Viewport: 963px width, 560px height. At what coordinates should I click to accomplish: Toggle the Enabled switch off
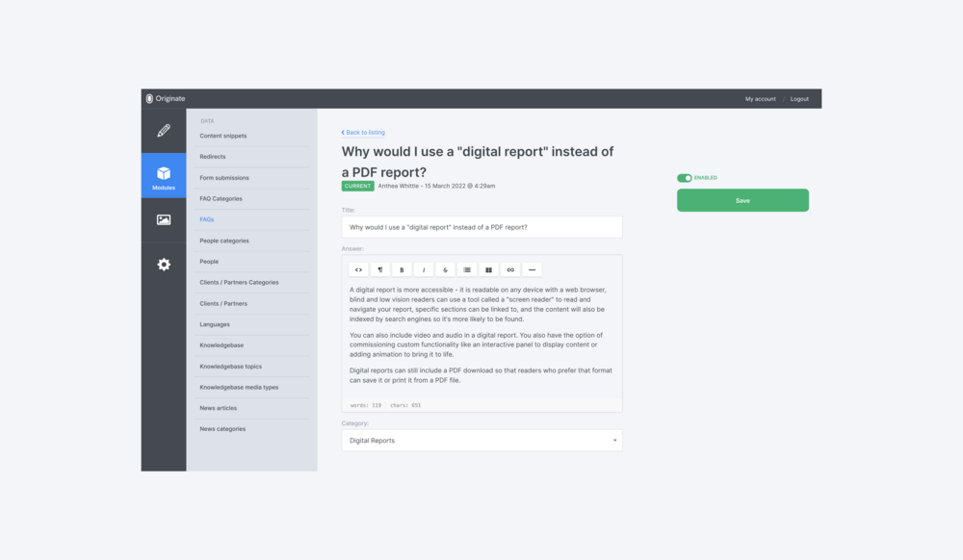(x=685, y=178)
